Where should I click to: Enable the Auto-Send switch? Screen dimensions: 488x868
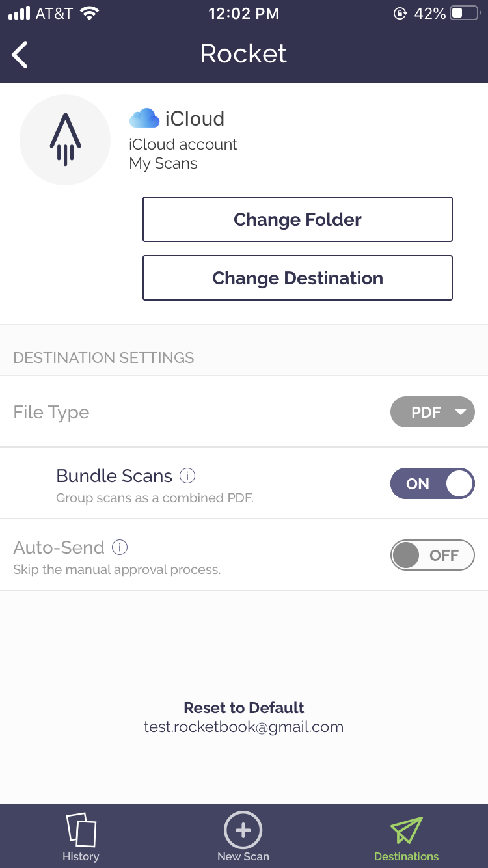[x=432, y=556]
